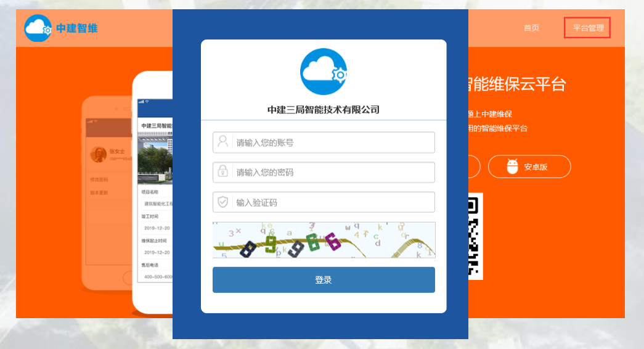Focus the 输入验证码 input field
The image size is (644, 349).
[x=333, y=202]
